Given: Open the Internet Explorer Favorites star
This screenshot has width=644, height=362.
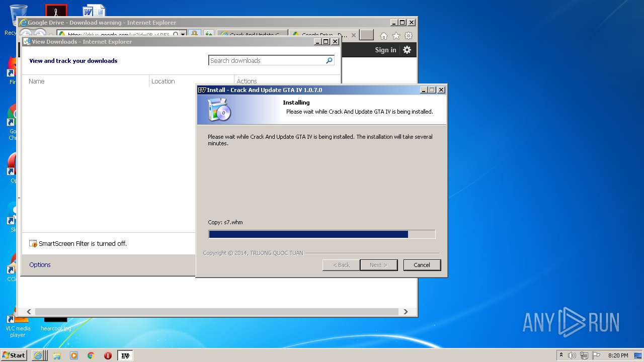Looking at the screenshot, I should pyautogui.click(x=396, y=36).
